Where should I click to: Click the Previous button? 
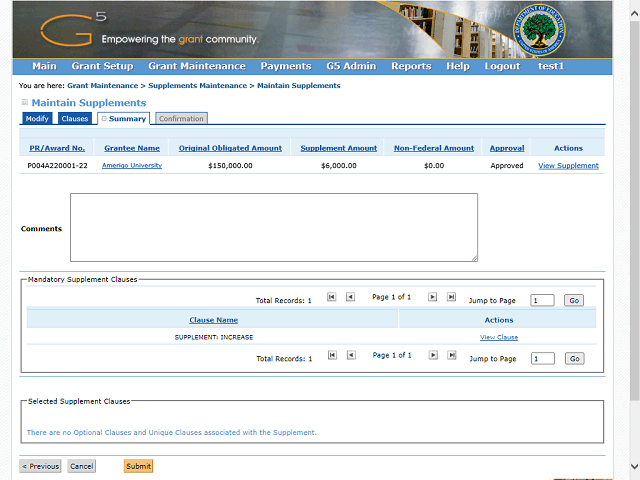[40, 466]
